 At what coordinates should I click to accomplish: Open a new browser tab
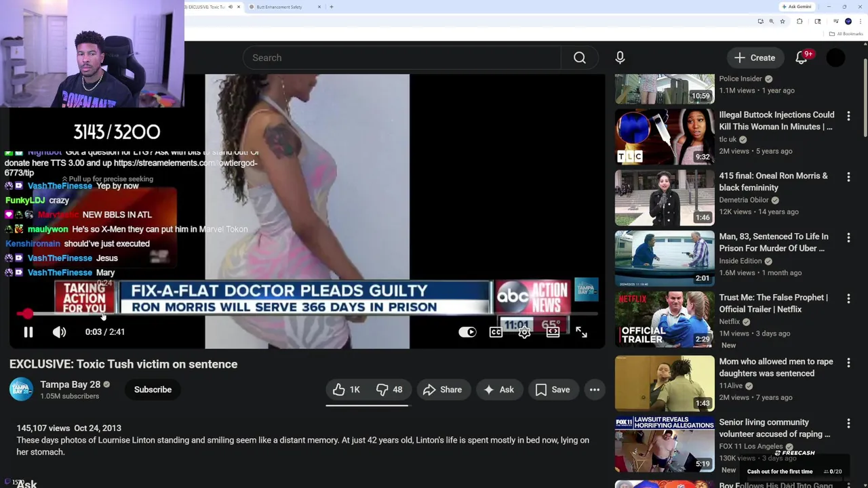(x=332, y=7)
